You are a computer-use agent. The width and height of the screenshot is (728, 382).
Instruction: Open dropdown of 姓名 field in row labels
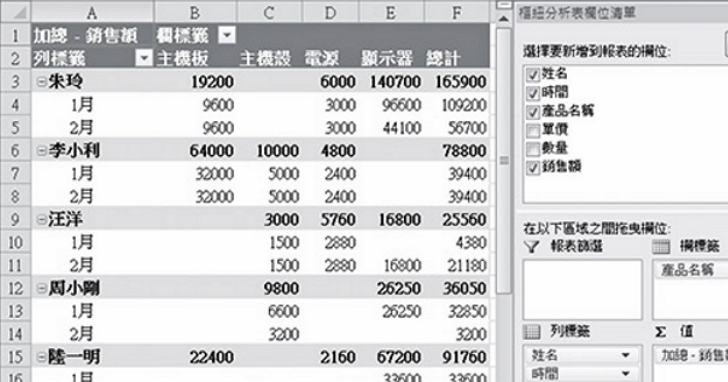pos(625,355)
